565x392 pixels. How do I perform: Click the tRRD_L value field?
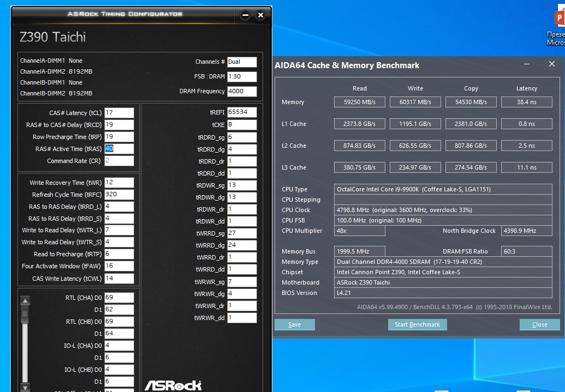click(x=119, y=207)
